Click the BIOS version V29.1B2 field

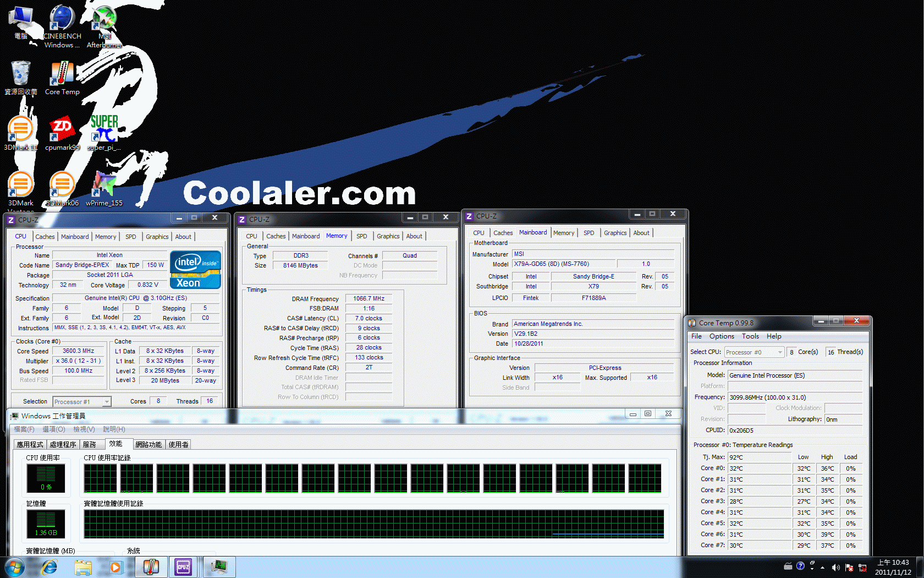(593, 334)
